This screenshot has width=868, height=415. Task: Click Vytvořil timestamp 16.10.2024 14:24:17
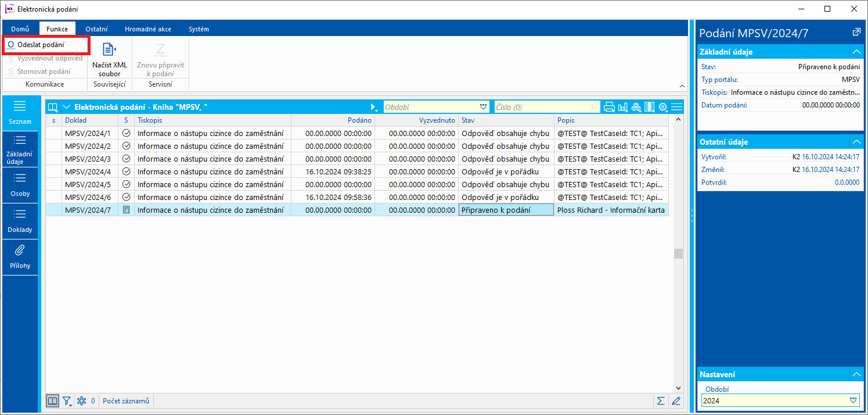tap(831, 156)
